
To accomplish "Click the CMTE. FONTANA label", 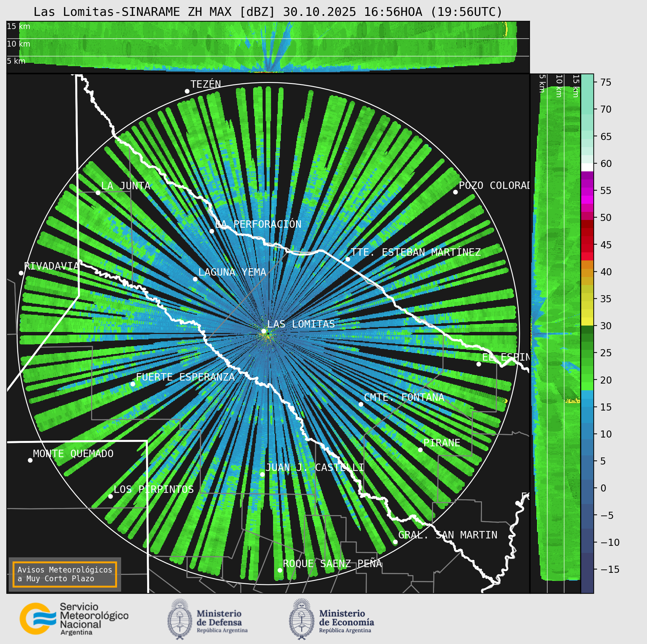I will (x=404, y=397).
